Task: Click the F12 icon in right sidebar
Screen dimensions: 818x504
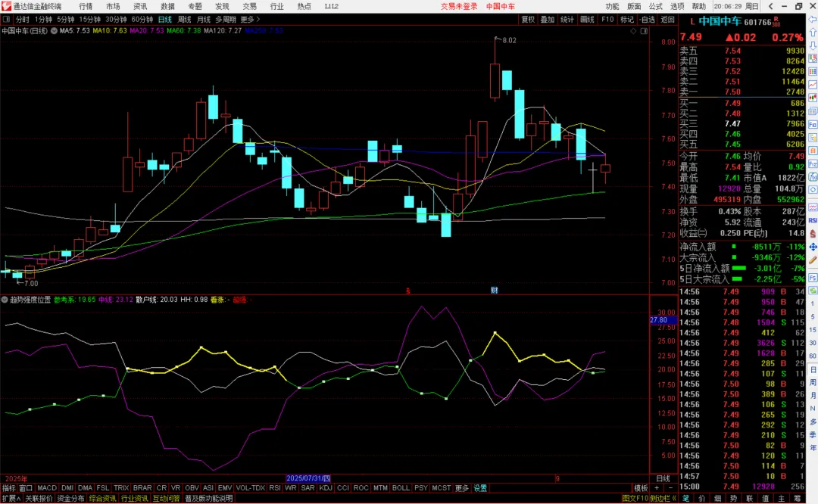Action: pyautogui.click(x=813, y=163)
